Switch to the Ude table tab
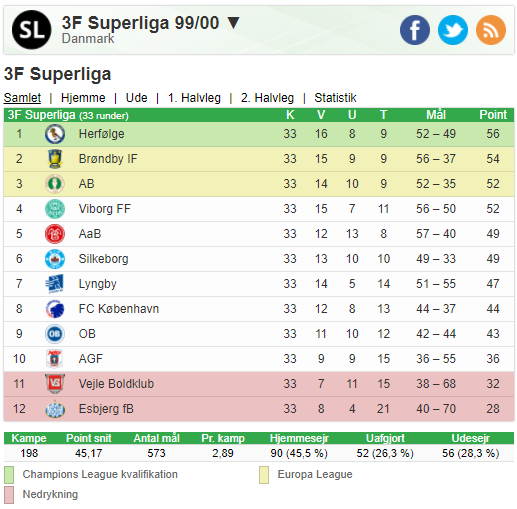The height and width of the screenshot is (509, 517). point(136,98)
